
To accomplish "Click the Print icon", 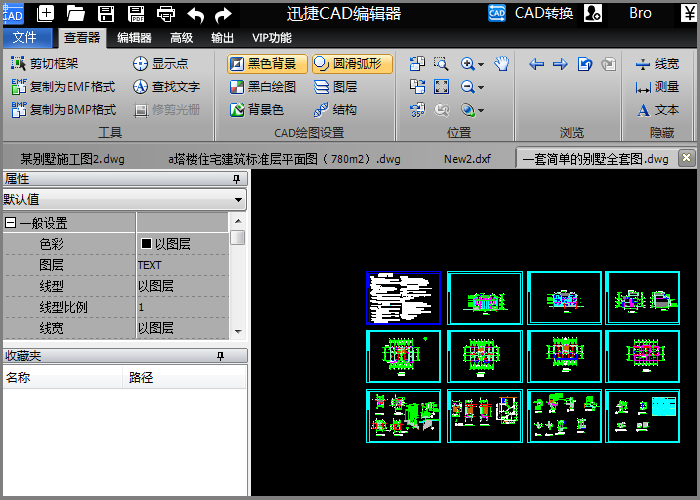I will (166, 14).
